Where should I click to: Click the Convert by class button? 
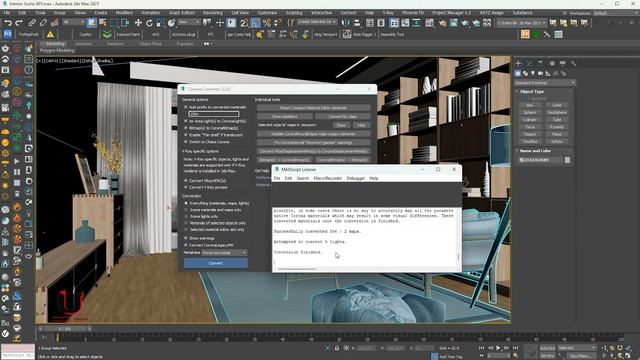(x=342, y=116)
